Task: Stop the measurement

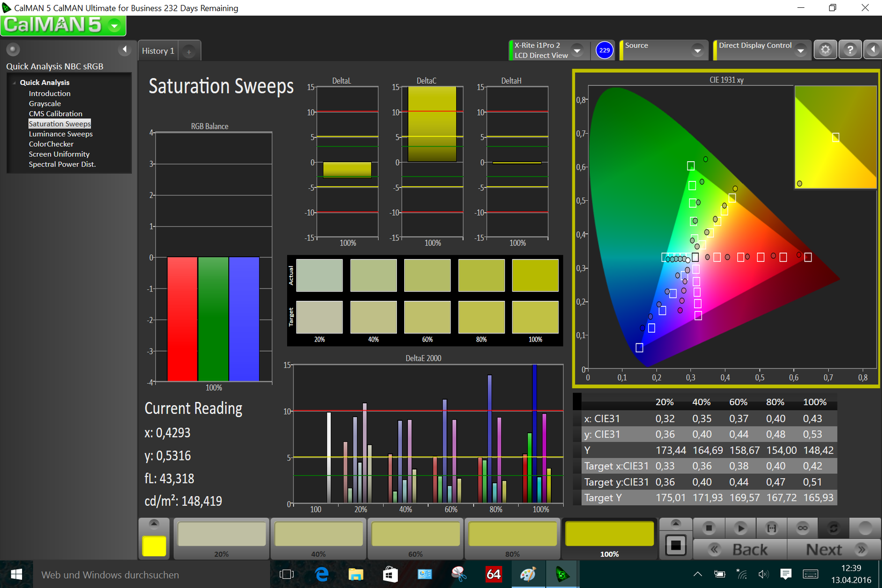Action: (709, 528)
